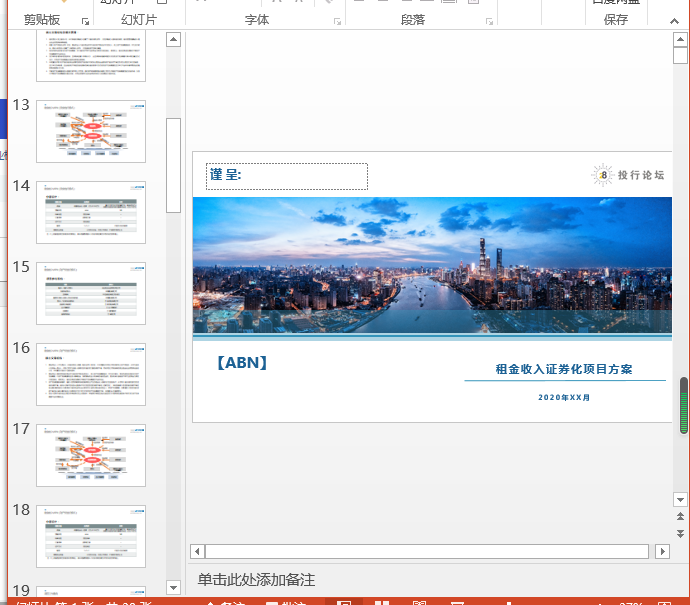Click the horizontal scrollbar right arrow

click(662, 551)
